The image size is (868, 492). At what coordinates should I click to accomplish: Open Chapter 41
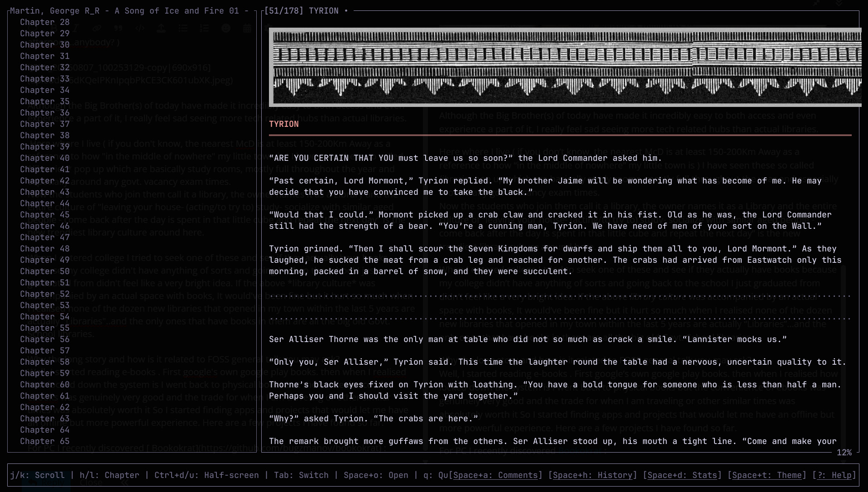45,169
